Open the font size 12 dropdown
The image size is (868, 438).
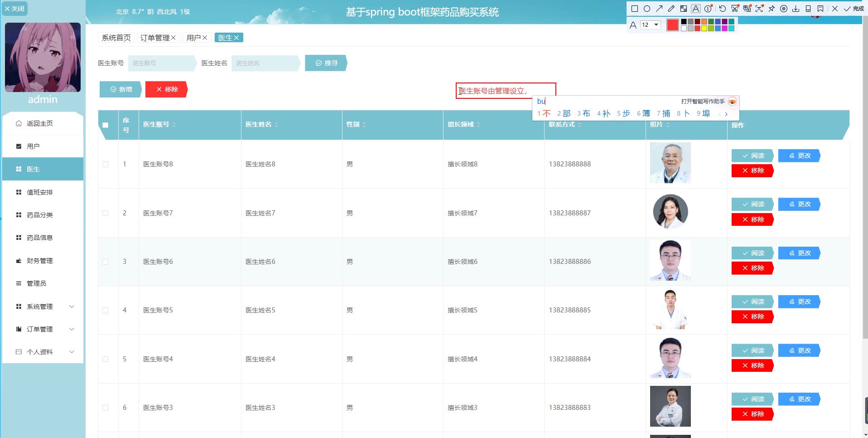[650, 25]
